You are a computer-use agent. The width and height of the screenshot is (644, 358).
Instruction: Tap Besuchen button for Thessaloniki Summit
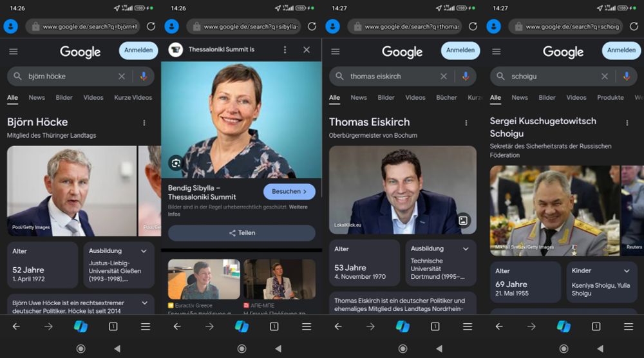pyautogui.click(x=289, y=192)
